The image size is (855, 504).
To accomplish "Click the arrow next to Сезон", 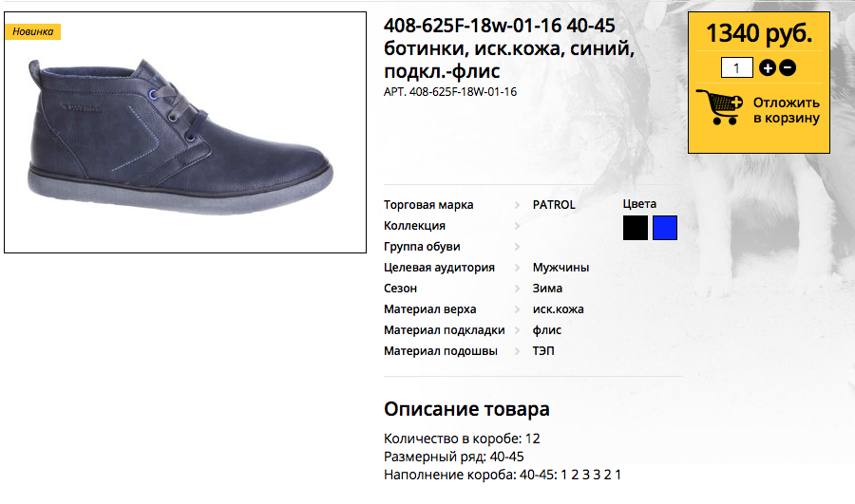I will pos(517,289).
